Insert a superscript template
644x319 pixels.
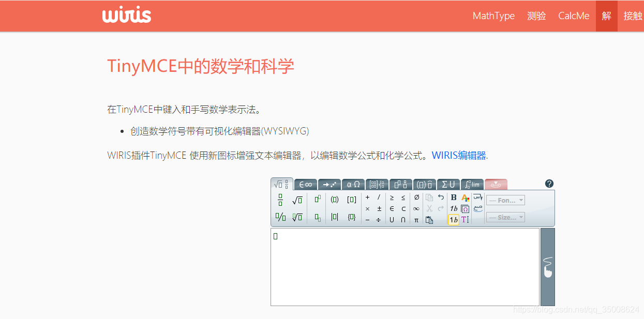pos(318,200)
